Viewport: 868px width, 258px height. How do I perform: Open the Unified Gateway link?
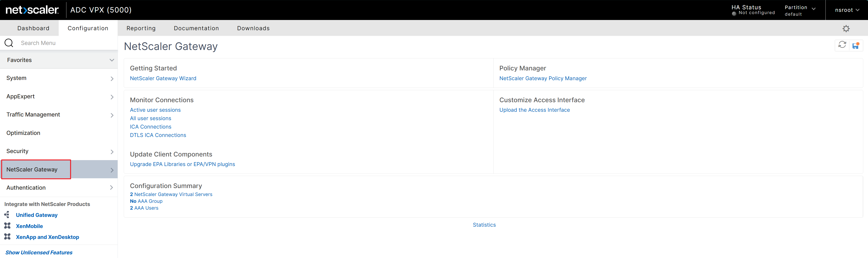[37, 215]
